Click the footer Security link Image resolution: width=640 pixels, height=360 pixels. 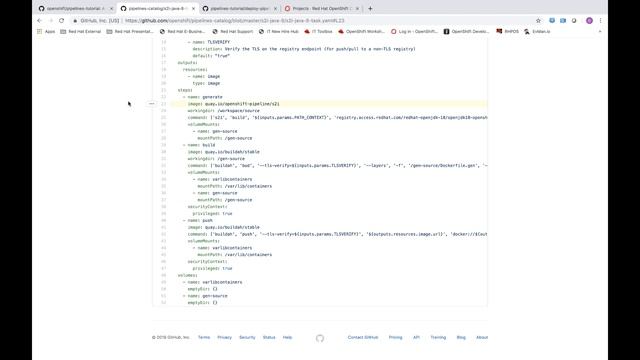247,337
